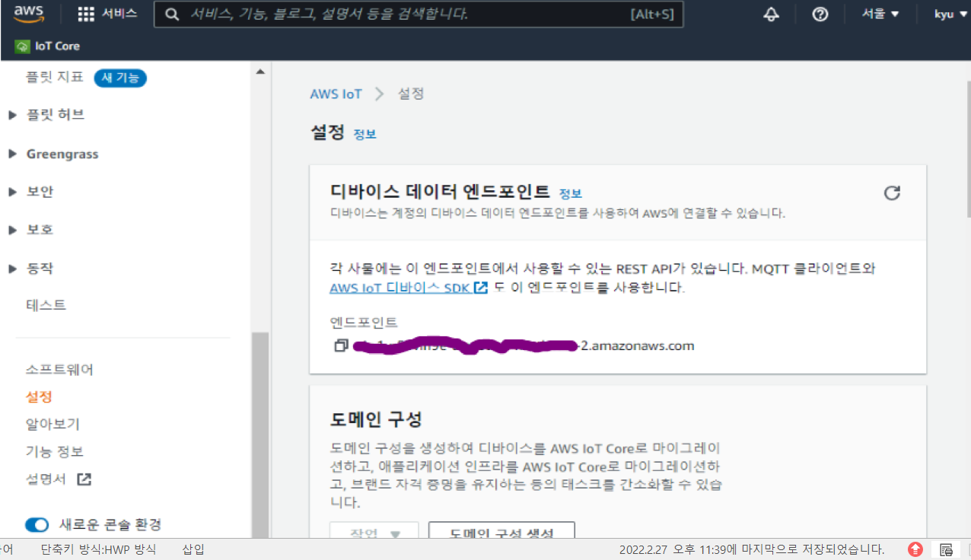
Task: Open the 작업 dropdown in 도메인 구성
Action: pos(374,531)
